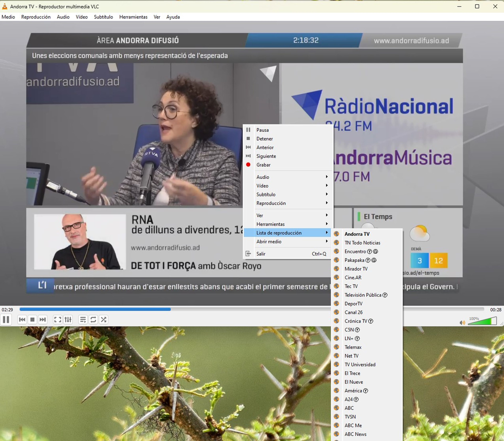This screenshot has width=504, height=441.
Task: Choose Pausa in the context menu
Action: point(288,130)
